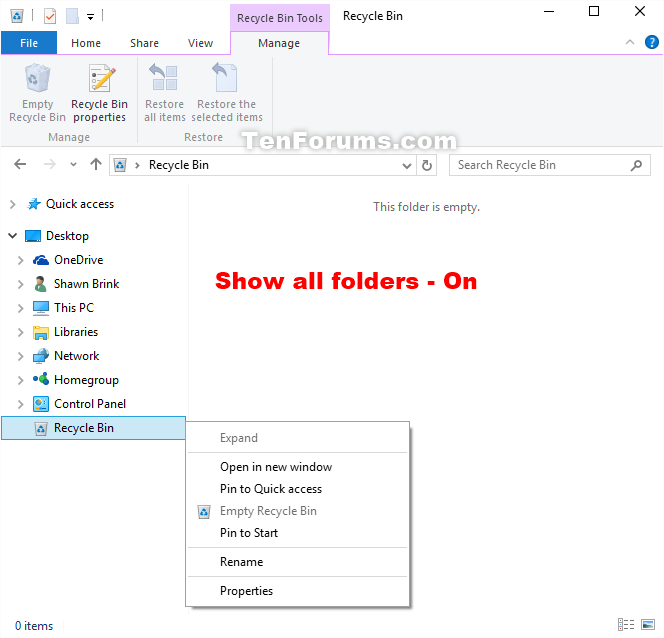Collapse the ribbon with the arrow
Image resolution: width=664 pixels, height=638 pixels.
point(630,42)
